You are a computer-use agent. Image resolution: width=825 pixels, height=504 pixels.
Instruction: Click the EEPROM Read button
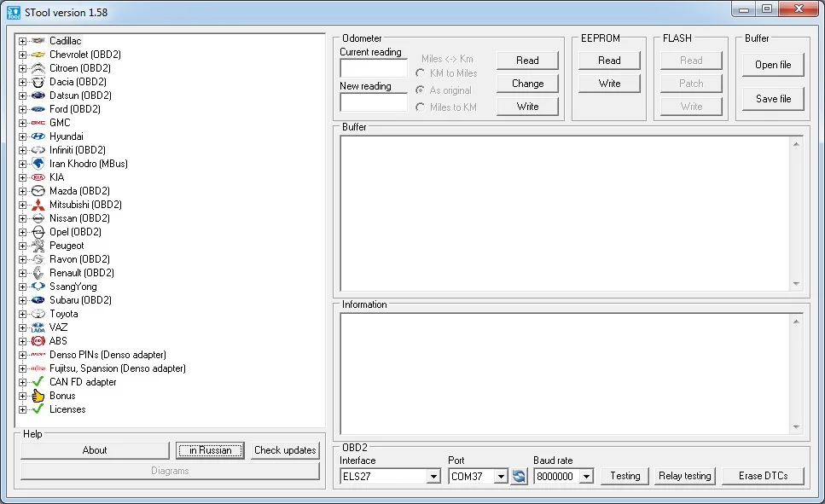click(x=609, y=60)
